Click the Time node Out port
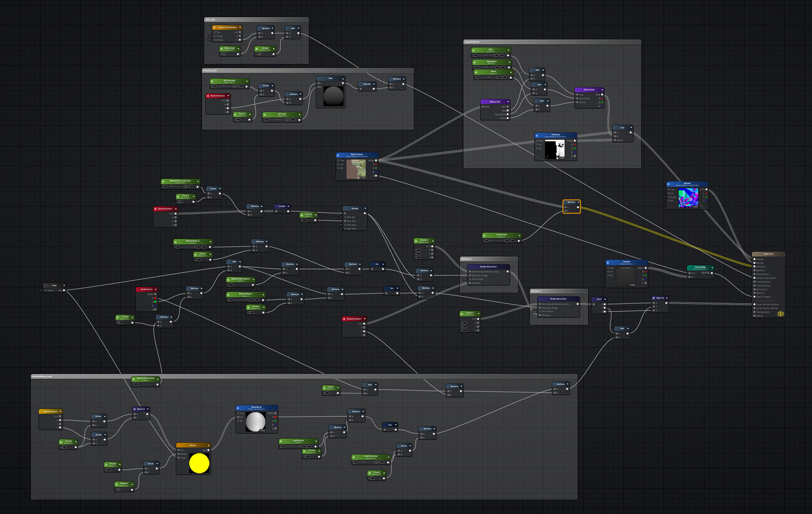Image resolution: width=812 pixels, height=514 pixels. 64,290
